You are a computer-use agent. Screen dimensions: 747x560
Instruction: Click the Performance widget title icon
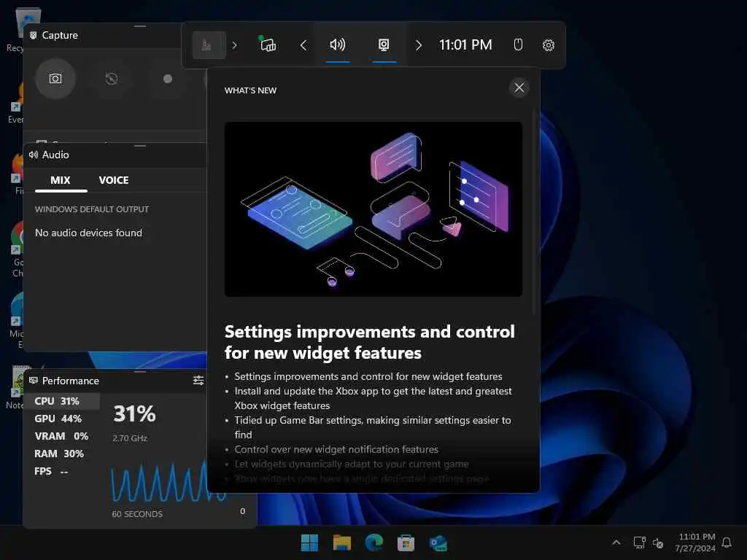coord(34,381)
